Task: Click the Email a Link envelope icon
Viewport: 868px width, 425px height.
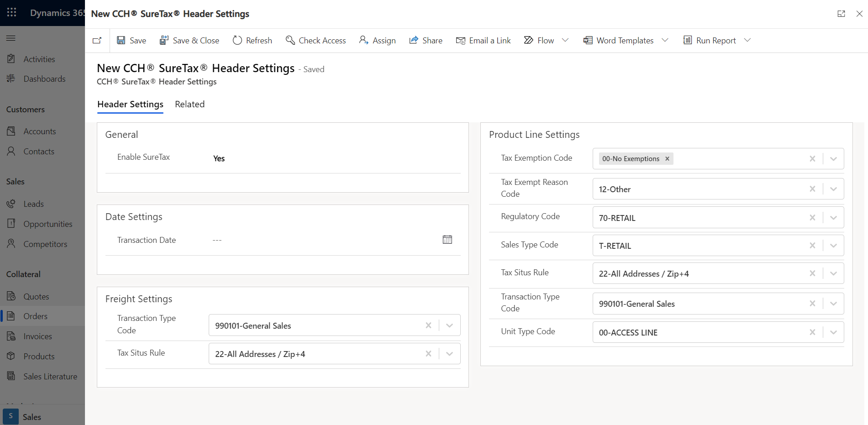Action: (460, 40)
